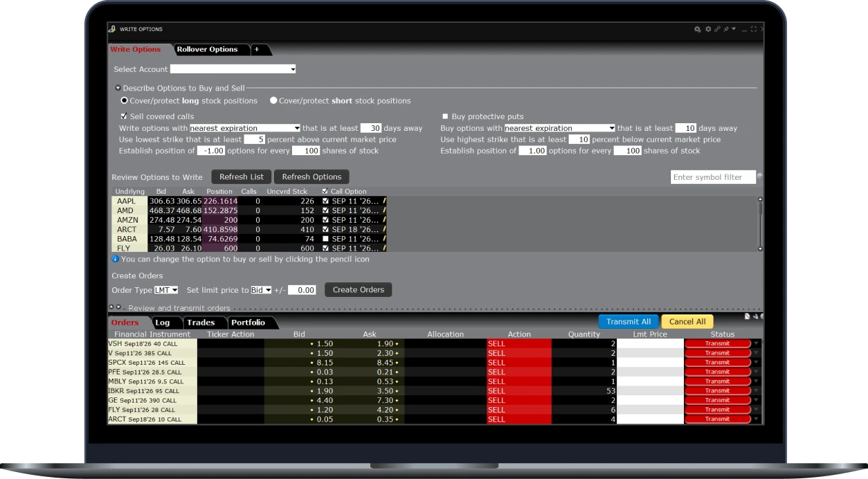Viewport: 868px width, 479px height.
Task: Click pencil icon in AMZN row
Action: coord(384,219)
